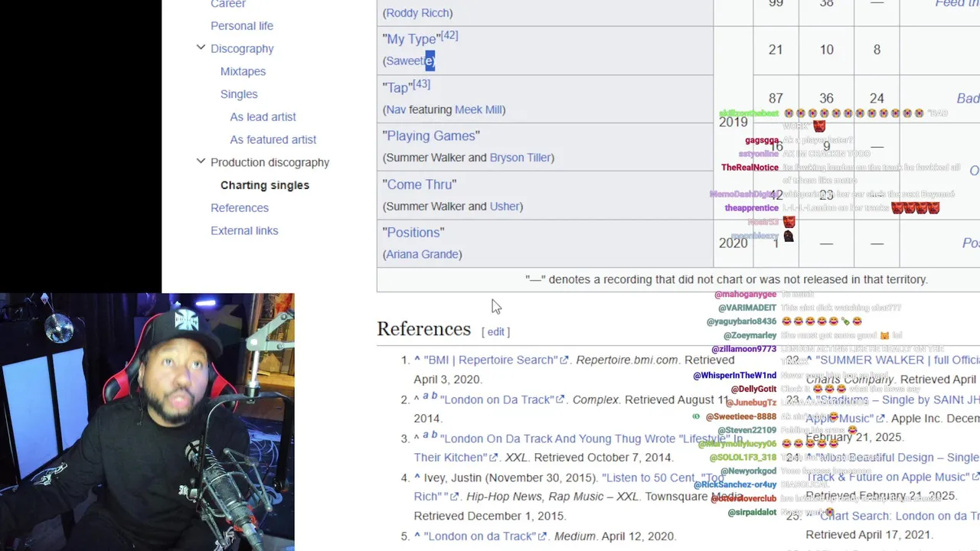
Task: Jump to As featured artist subsection
Action: point(273,139)
